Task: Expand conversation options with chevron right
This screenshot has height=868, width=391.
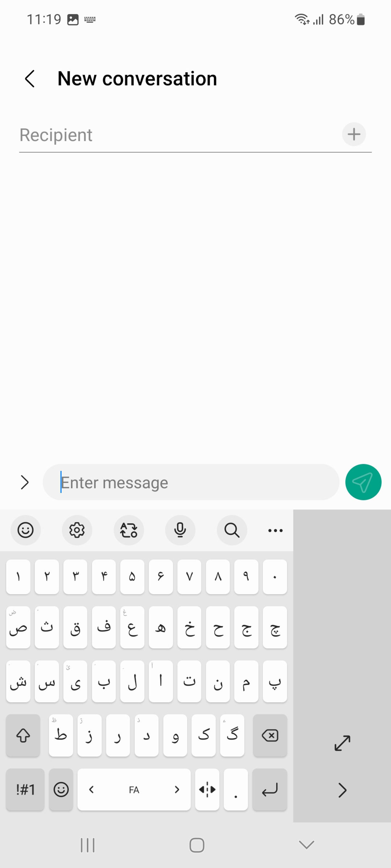Action: [x=24, y=482]
